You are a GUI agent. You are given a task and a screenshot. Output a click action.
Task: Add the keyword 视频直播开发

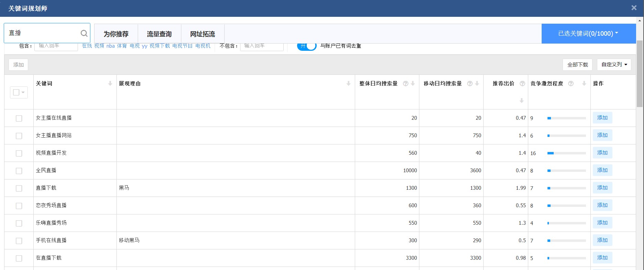click(x=602, y=153)
